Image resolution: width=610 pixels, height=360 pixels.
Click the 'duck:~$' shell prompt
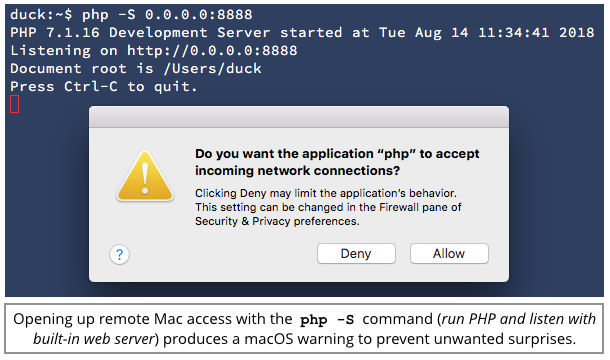(41, 14)
